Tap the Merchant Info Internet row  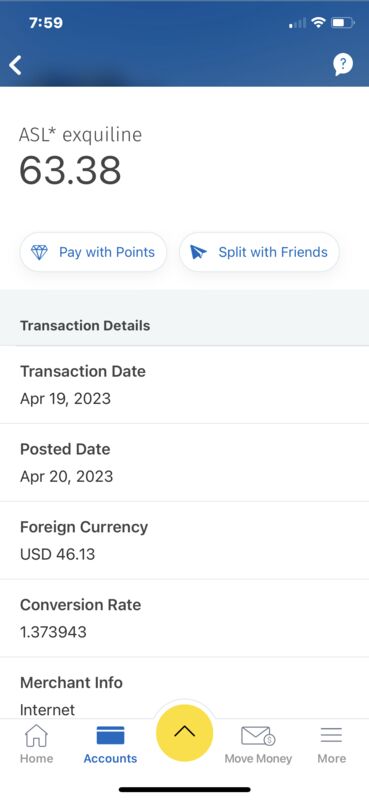pos(184,688)
